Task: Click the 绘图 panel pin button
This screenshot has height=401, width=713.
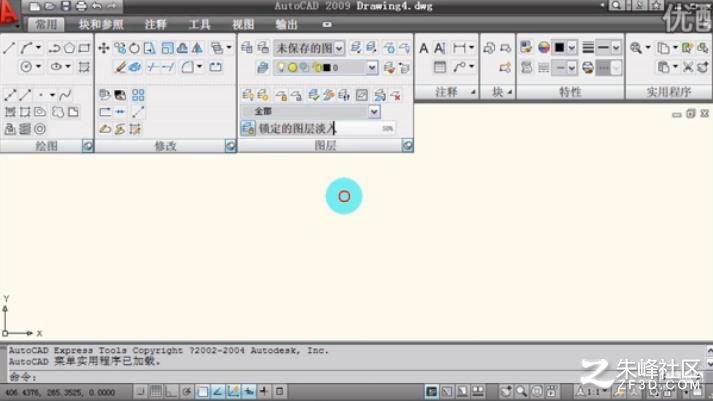Action: pos(87,146)
